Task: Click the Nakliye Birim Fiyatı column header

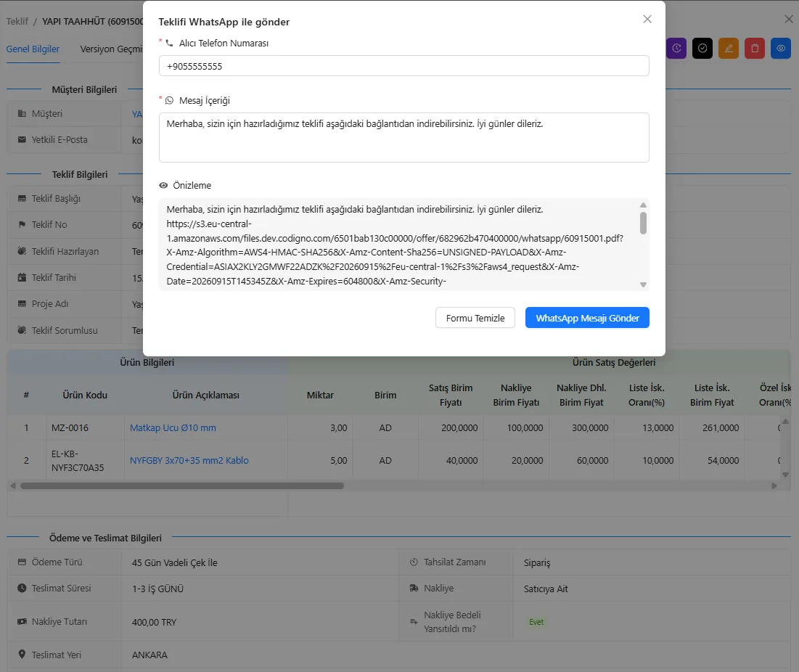Action: point(516,396)
